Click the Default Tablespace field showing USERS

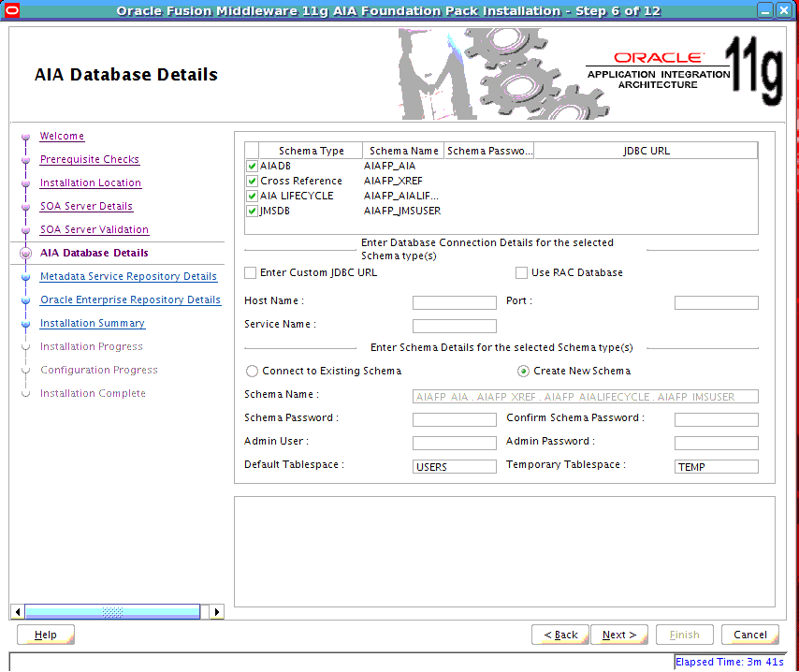(455, 466)
